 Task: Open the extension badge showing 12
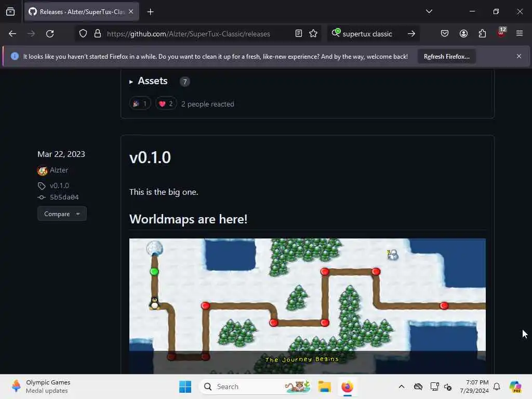point(501,32)
